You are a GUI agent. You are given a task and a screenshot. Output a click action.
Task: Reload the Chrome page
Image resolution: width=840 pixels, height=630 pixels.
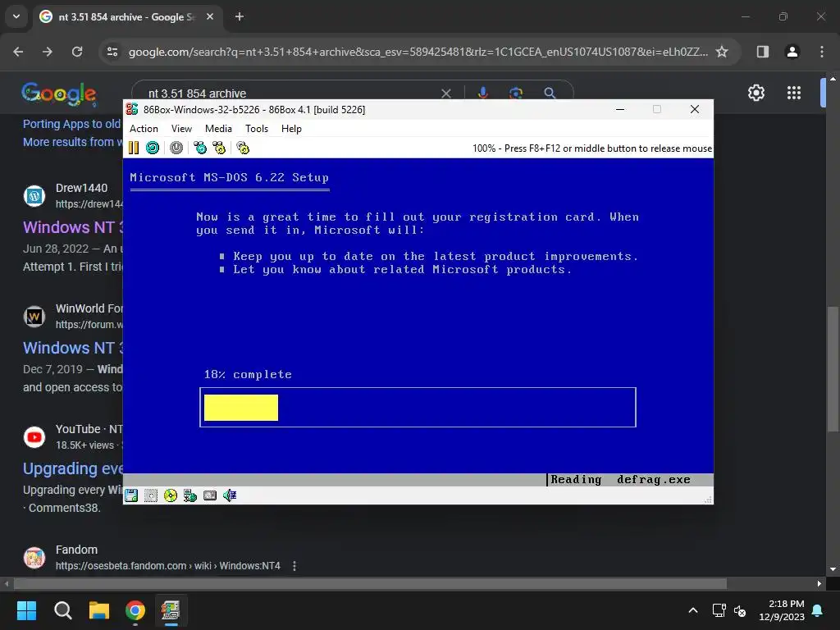point(77,52)
